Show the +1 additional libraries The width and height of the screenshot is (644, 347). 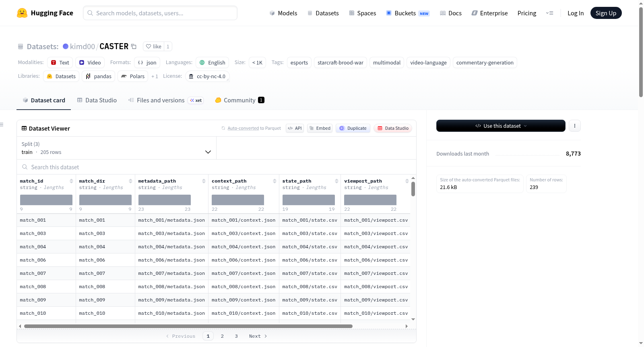[155, 76]
